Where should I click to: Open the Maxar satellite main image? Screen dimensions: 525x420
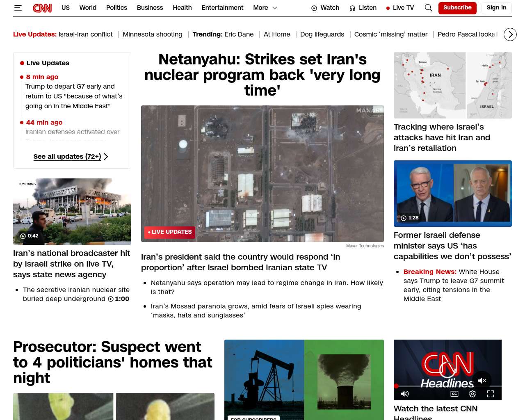(262, 173)
